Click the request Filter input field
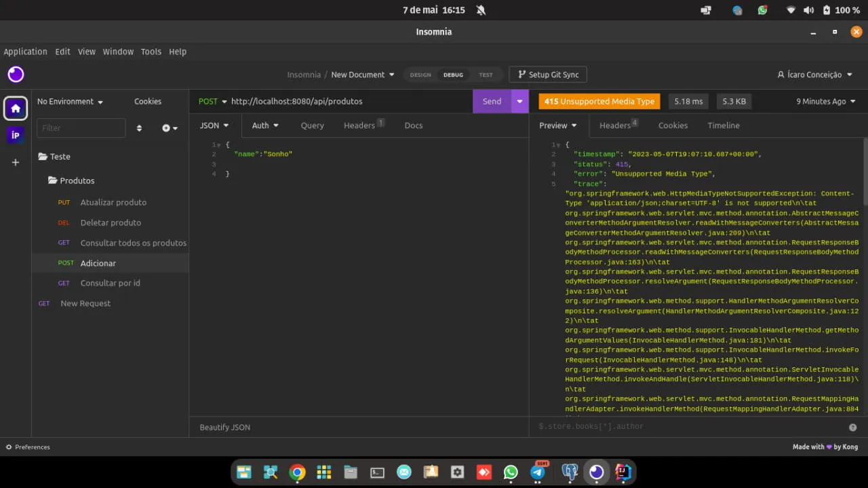This screenshot has height=488, width=868. (x=81, y=128)
